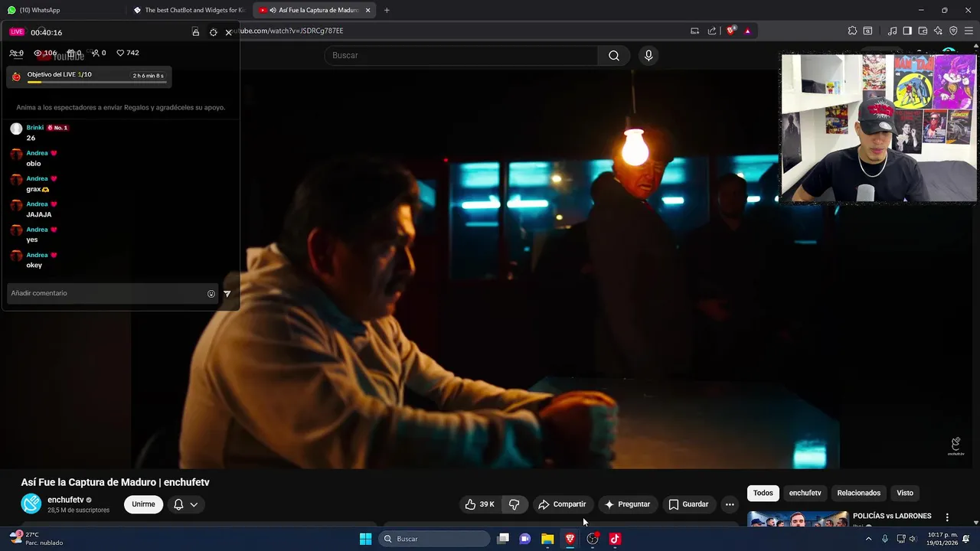Click the Unirme join button
The image size is (980, 551).
click(143, 504)
